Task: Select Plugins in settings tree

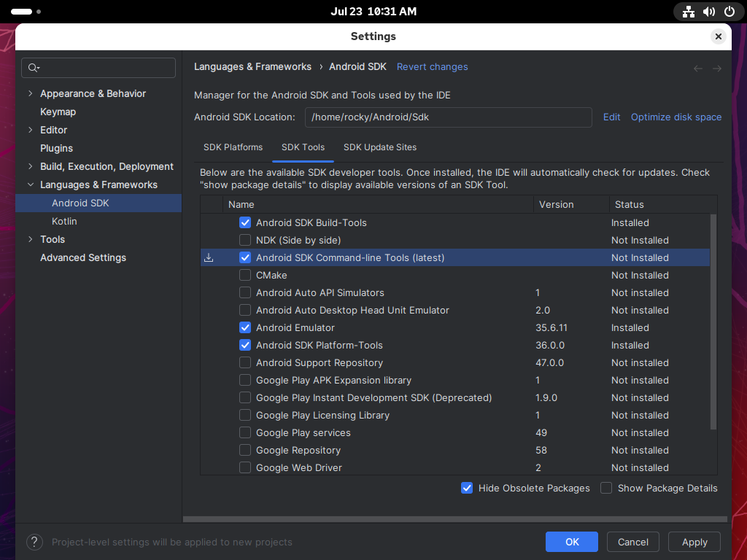Action: coord(56,148)
